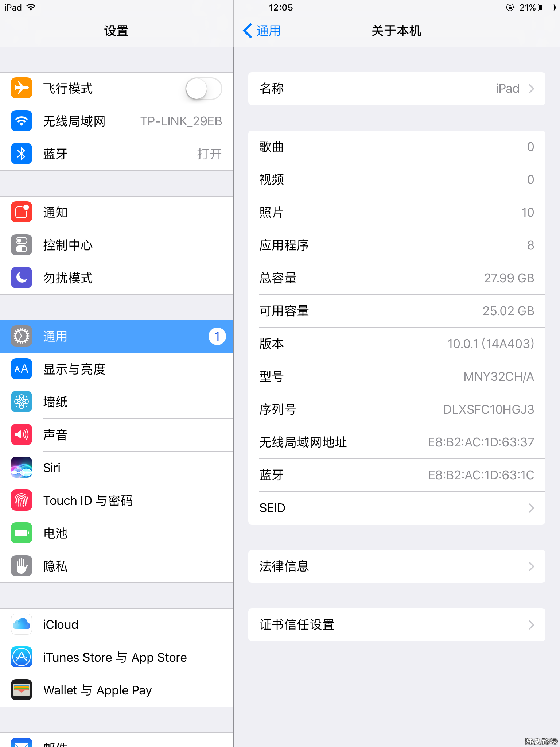This screenshot has height=747, width=560.
Task: Go back using the 通用 back button
Action: (x=262, y=31)
